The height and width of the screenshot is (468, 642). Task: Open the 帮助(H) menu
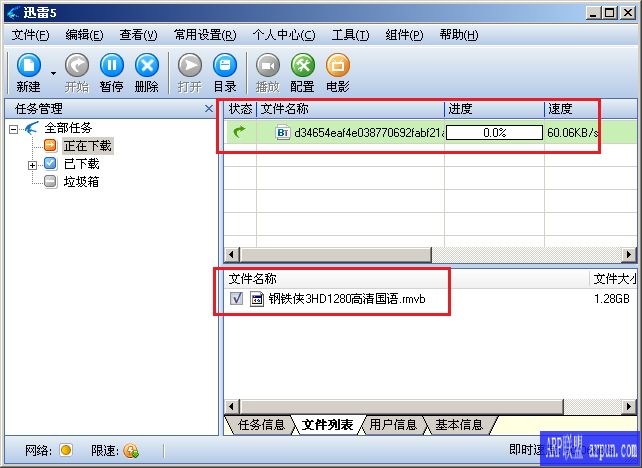click(x=459, y=35)
